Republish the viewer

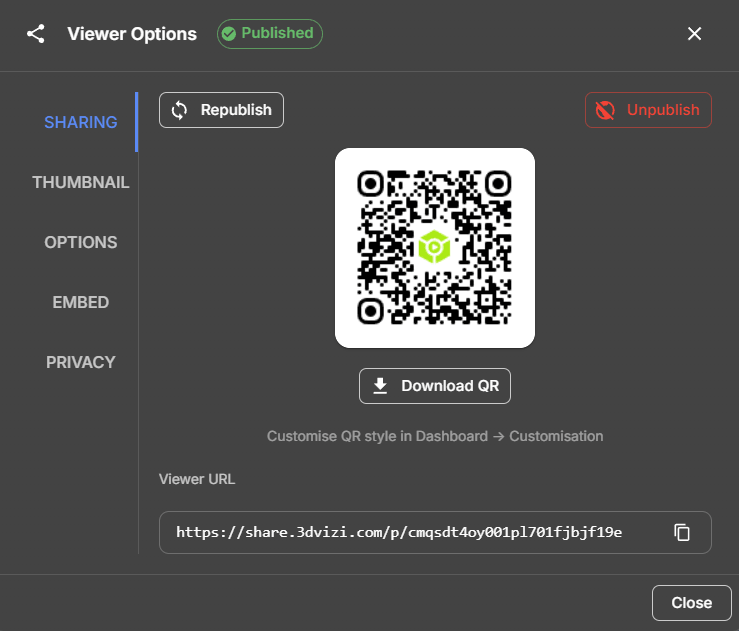click(222, 110)
